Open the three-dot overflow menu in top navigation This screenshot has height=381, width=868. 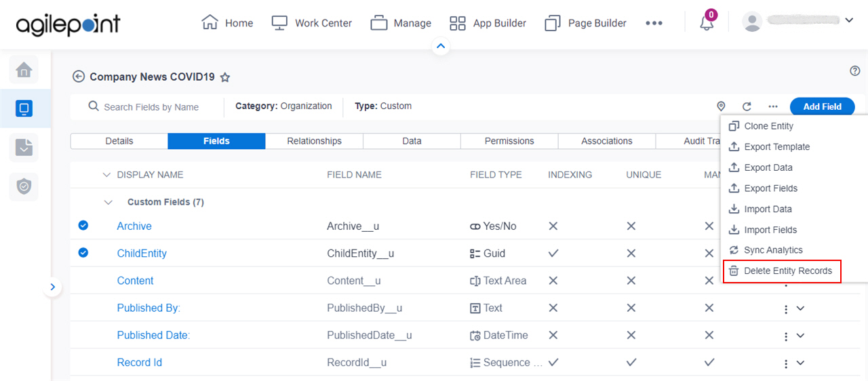point(654,23)
